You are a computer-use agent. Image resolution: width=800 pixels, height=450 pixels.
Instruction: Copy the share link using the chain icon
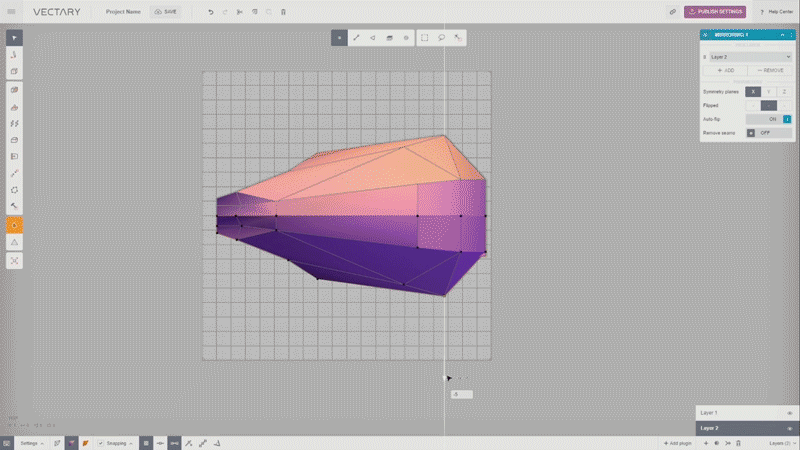coord(672,12)
